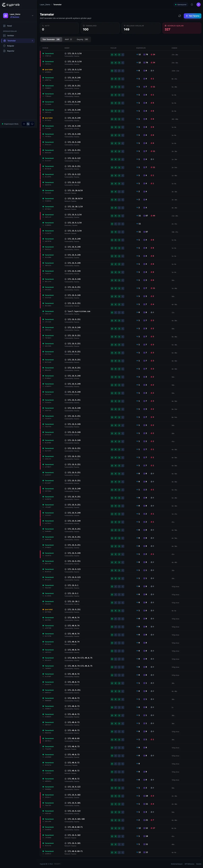The height and width of the screenshot is (868, 203).
Task: Open the 172.40.0.72 Discovery Tarama row
Action: coord(120,764)
